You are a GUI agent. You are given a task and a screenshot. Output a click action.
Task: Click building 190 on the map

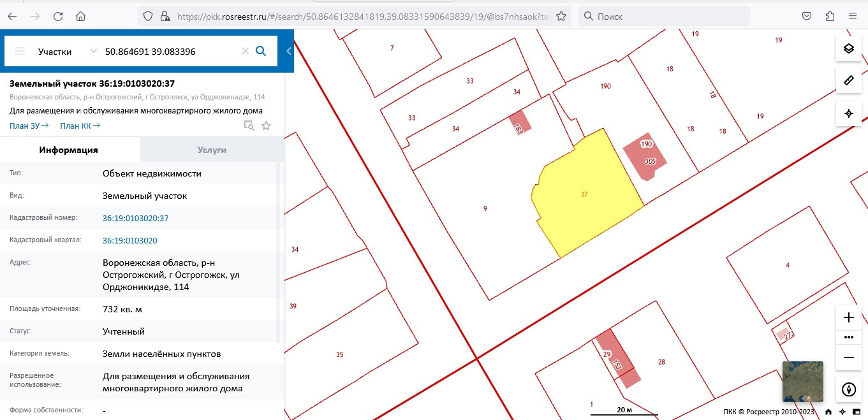[646, 158]
